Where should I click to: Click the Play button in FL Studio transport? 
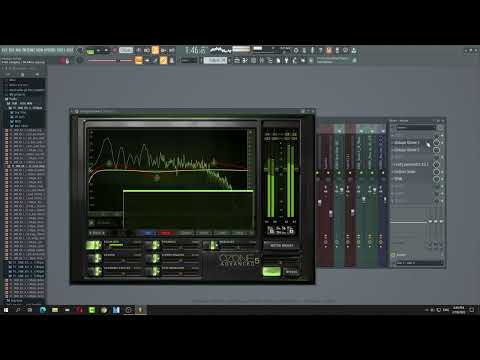click(x=98, y=51)
